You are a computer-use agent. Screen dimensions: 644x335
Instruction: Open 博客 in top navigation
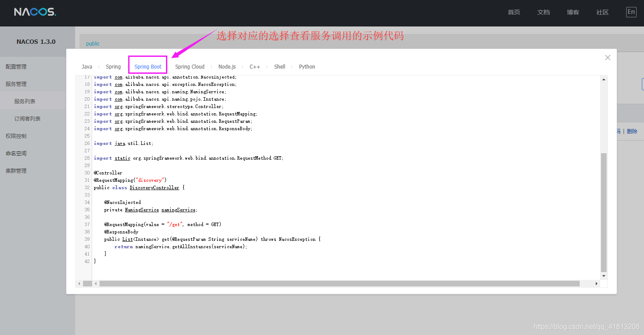click(x=573, y=12)
